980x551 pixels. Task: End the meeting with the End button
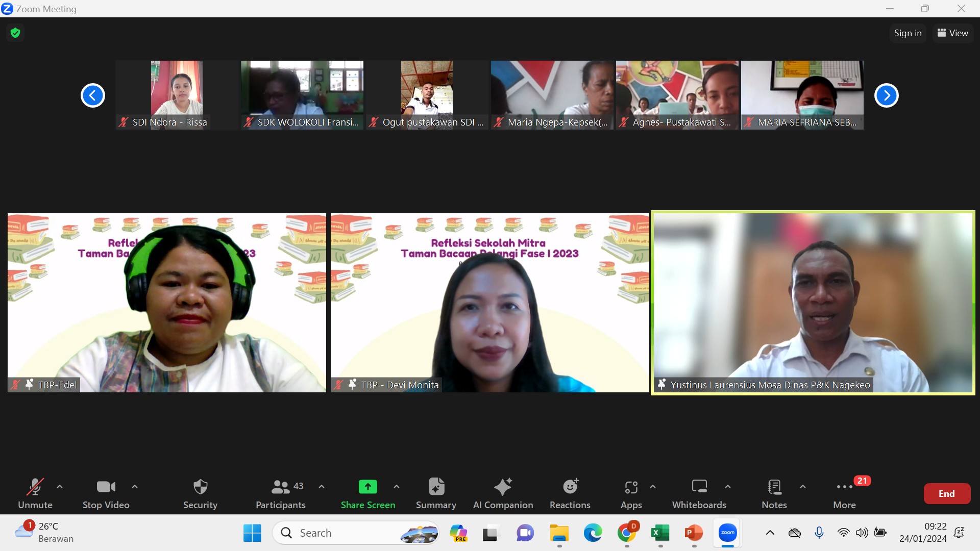coord(946,493)
